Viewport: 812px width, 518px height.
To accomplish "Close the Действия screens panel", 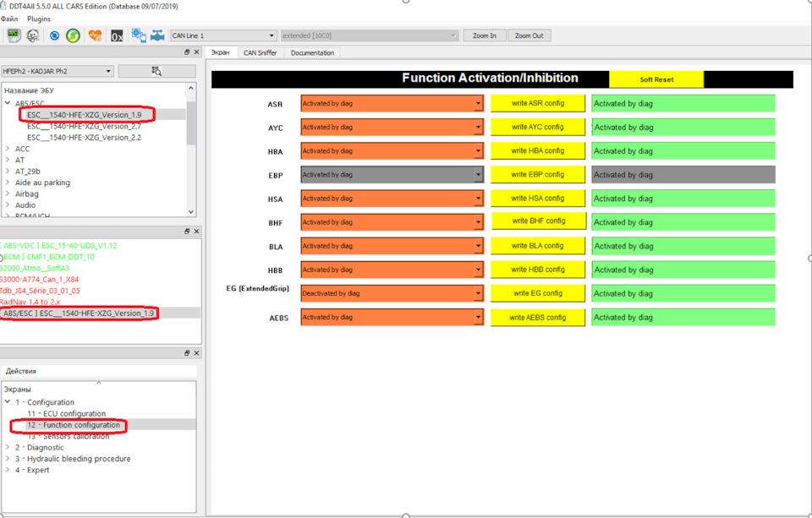I will tap(196, 353).
